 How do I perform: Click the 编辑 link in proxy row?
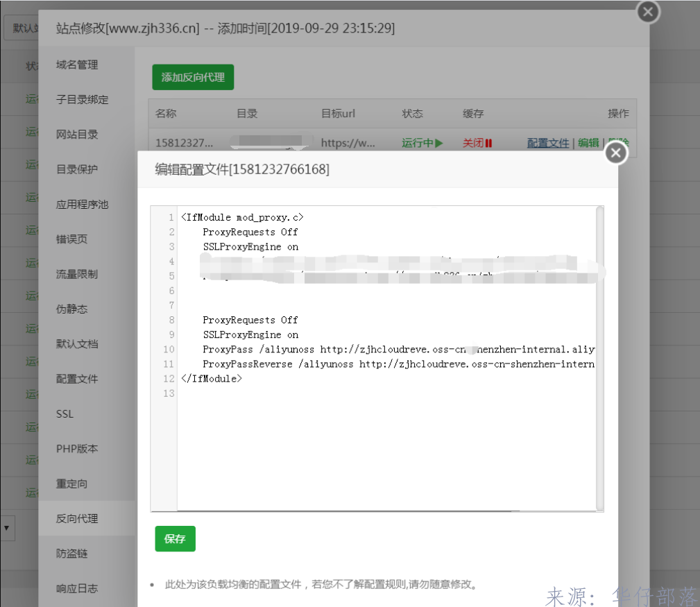pyautogui.click(x=588, y=143)
